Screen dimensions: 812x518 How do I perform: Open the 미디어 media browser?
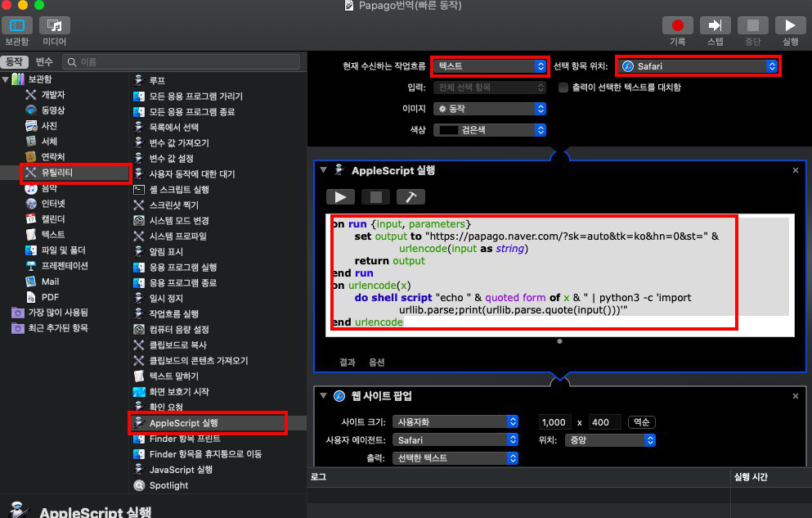54,25
